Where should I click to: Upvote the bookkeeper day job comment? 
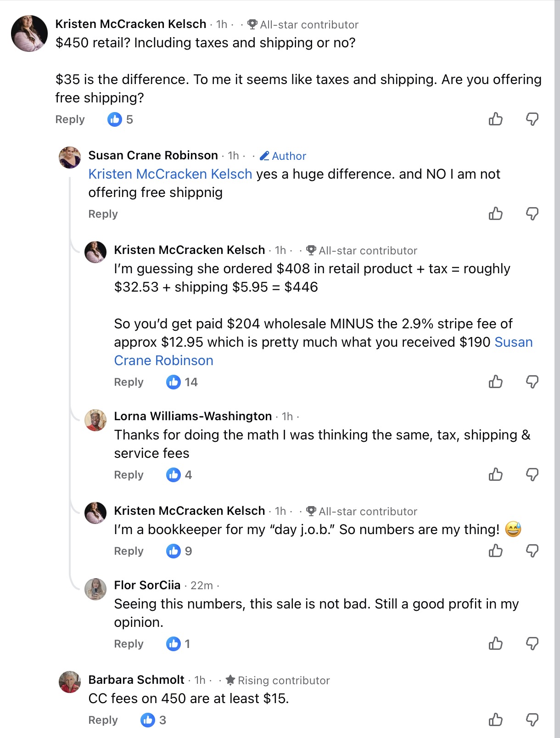coord(495,551)
